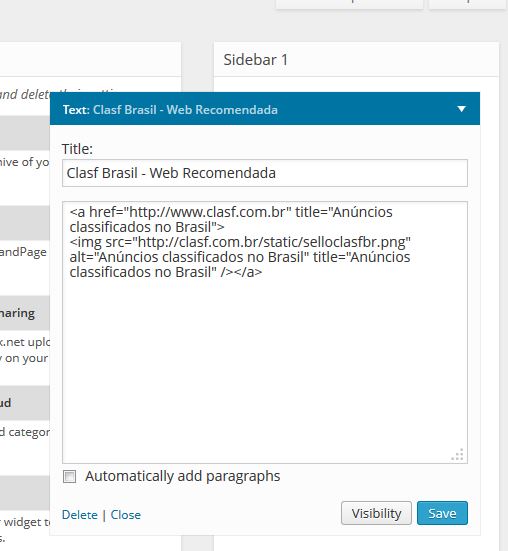Click the Close link
Image resolution: width=508 pixels, height=551 pixels.
(x=125, y=515)
